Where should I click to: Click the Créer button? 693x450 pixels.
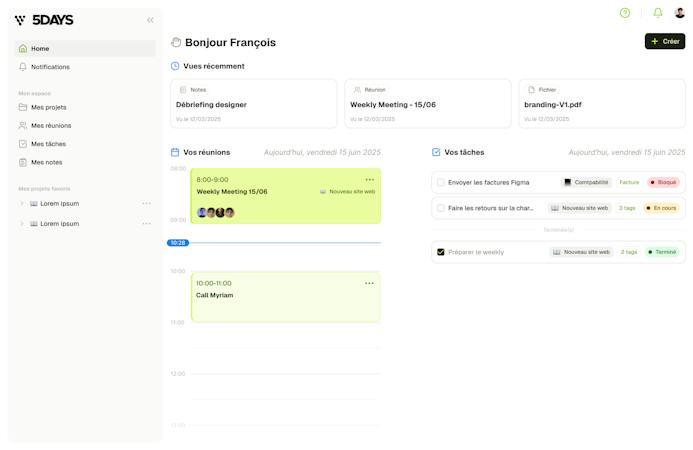[x=664, y=41]
